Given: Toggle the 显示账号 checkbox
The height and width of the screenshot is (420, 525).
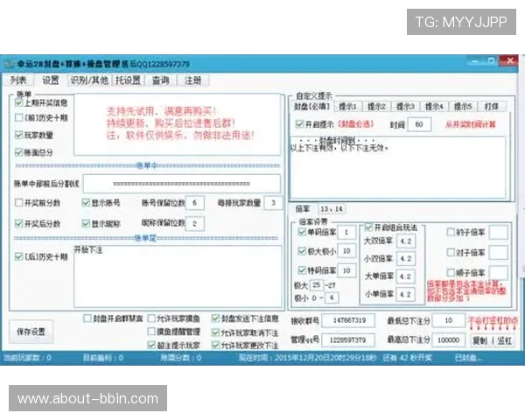Looking at the screenshot, I should (86, 203).
